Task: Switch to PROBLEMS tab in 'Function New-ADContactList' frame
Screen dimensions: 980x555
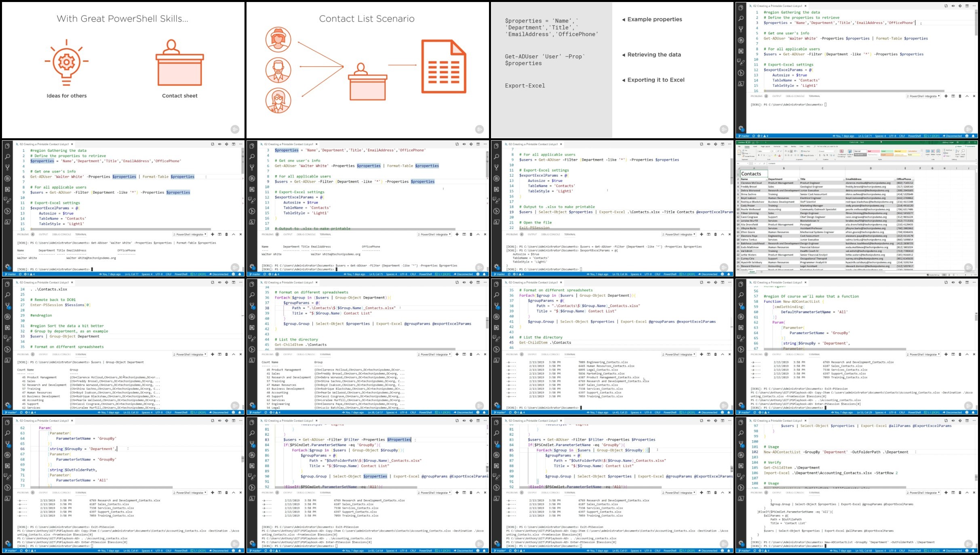Action: click(757, 355)
